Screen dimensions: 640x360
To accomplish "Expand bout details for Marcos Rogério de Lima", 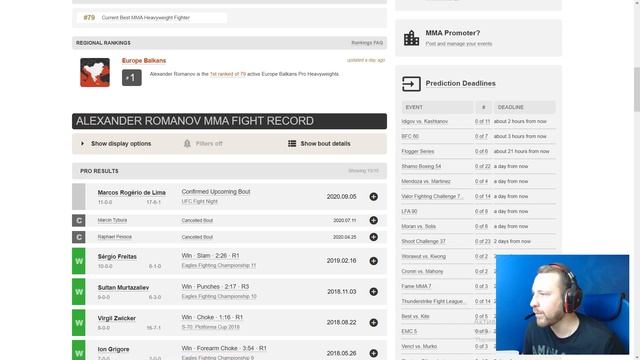I will coord(373,197).
